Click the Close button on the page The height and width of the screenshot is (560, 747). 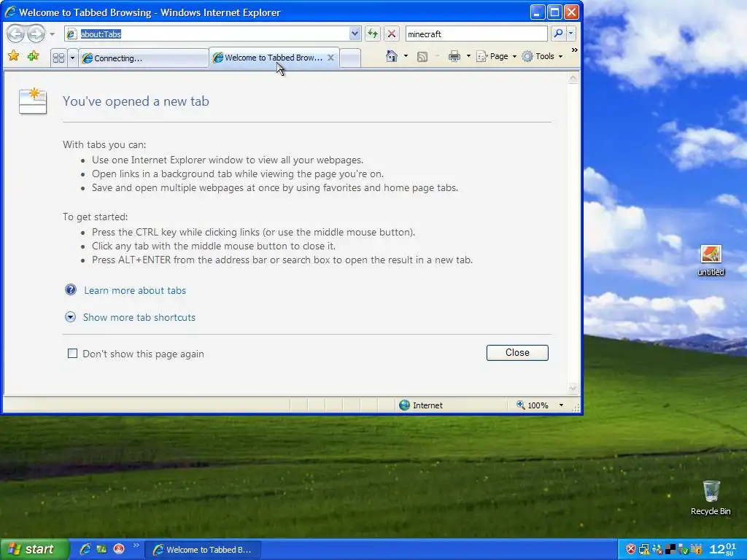tap(517, 353)
